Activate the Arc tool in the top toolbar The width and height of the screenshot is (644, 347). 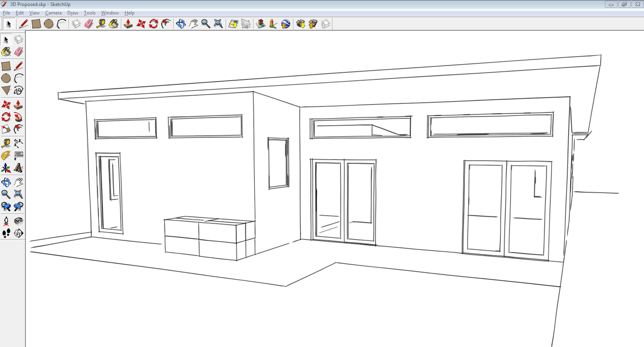coord(61,24)
